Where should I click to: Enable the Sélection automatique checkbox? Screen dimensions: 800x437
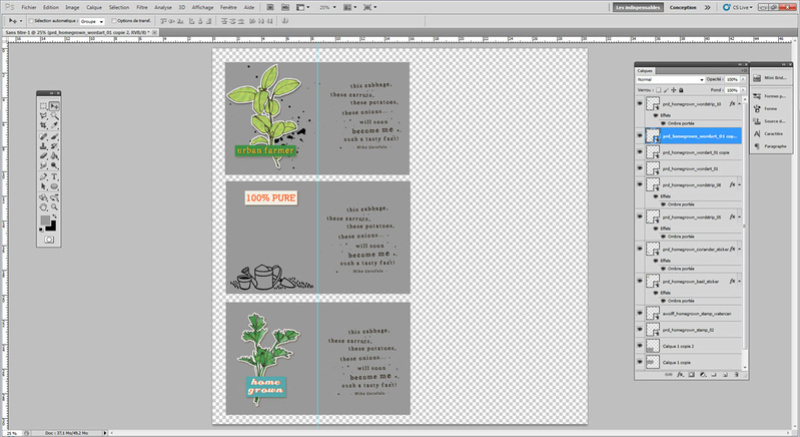pos(31,21)
